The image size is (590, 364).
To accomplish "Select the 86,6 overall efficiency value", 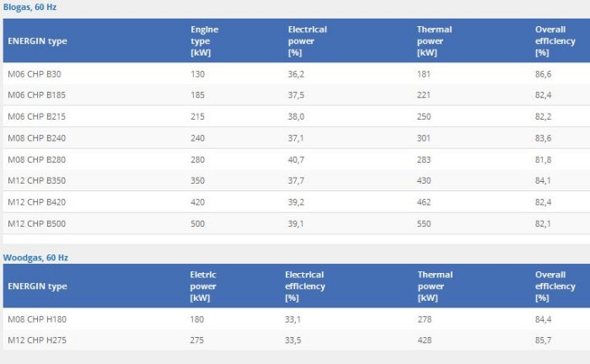I will tap(544, 74).
